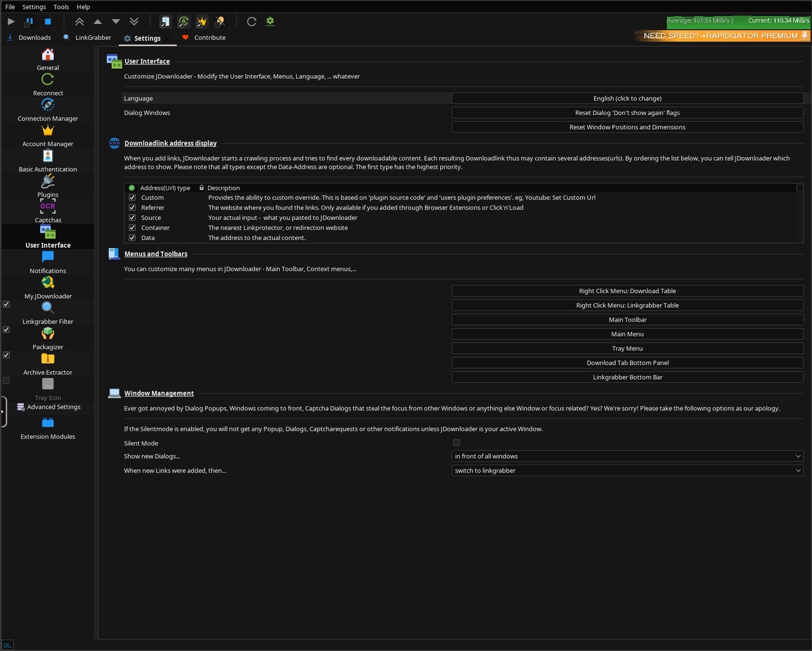
Task: Click Reset Dialog 'Don't show again' flags
Action: pos(628,113)
